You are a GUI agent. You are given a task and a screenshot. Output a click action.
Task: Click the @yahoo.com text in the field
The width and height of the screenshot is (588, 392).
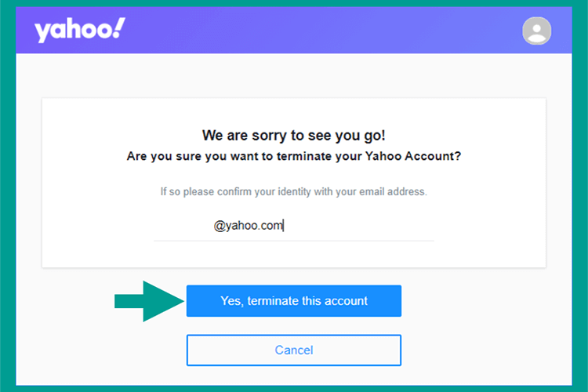pos(248,226)
